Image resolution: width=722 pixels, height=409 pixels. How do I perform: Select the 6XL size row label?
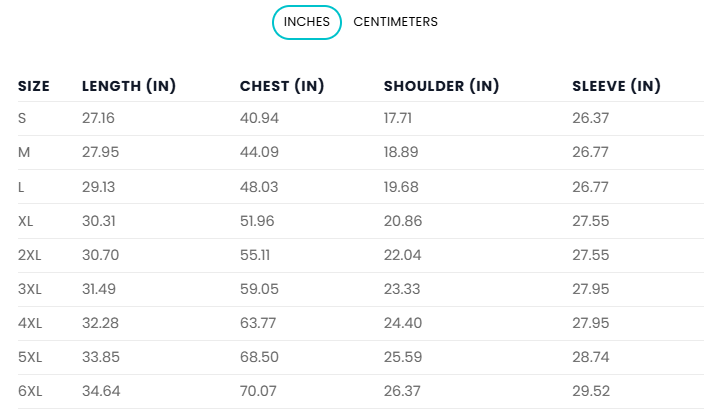pyautogui.click(x=30, y=391)
